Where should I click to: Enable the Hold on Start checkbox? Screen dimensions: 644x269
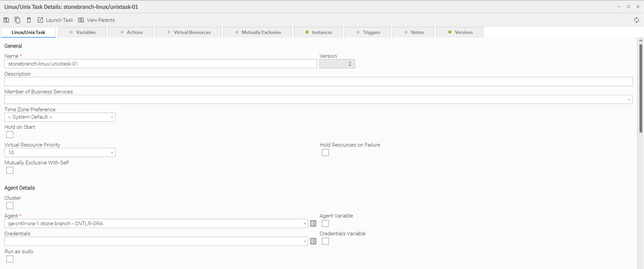tap(10, 135)
